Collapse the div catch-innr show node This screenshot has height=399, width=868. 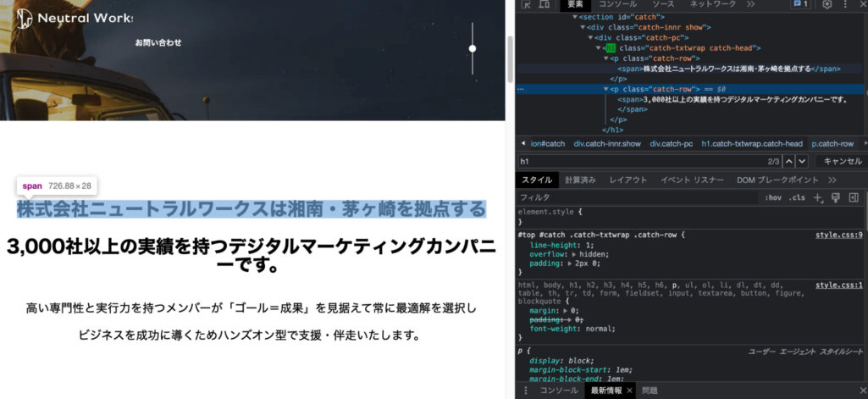(x=583, y=27)
